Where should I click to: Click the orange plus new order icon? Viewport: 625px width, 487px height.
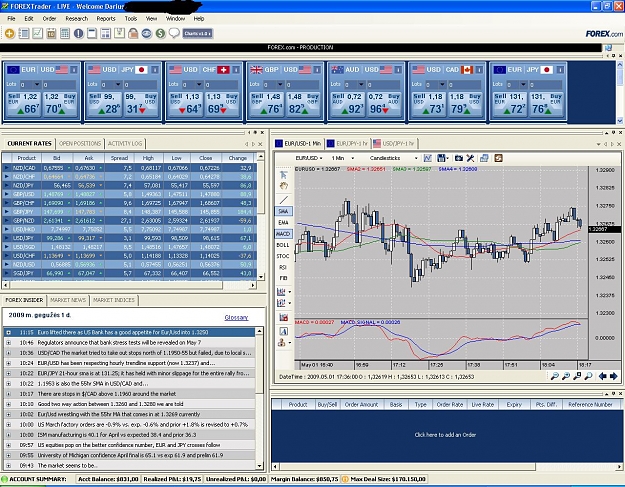(10, 33)
